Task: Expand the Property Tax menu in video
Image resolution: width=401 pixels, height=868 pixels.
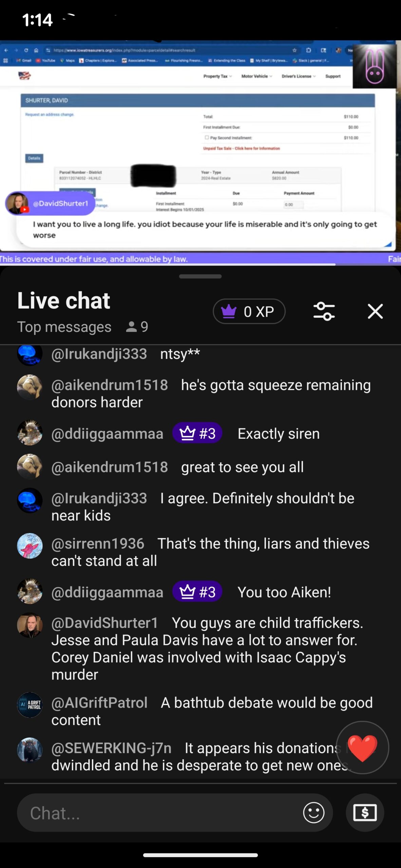Action: [217, 76]
